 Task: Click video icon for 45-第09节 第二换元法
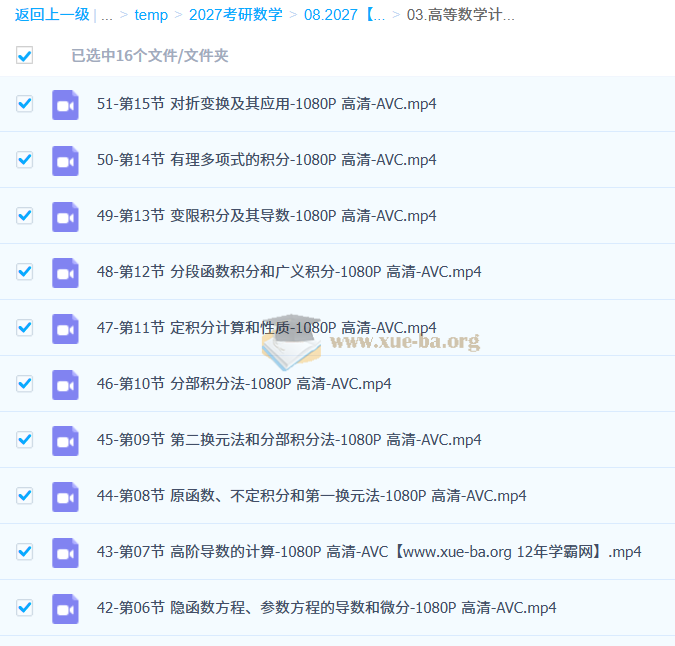pos(65,440)
